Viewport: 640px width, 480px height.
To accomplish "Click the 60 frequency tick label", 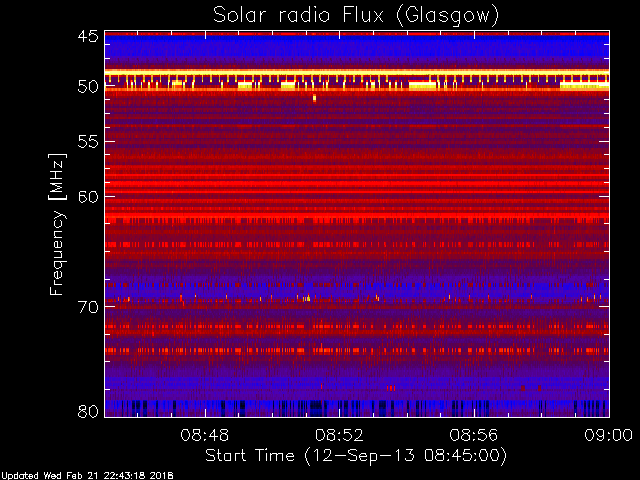I will [x=88, y=196].
